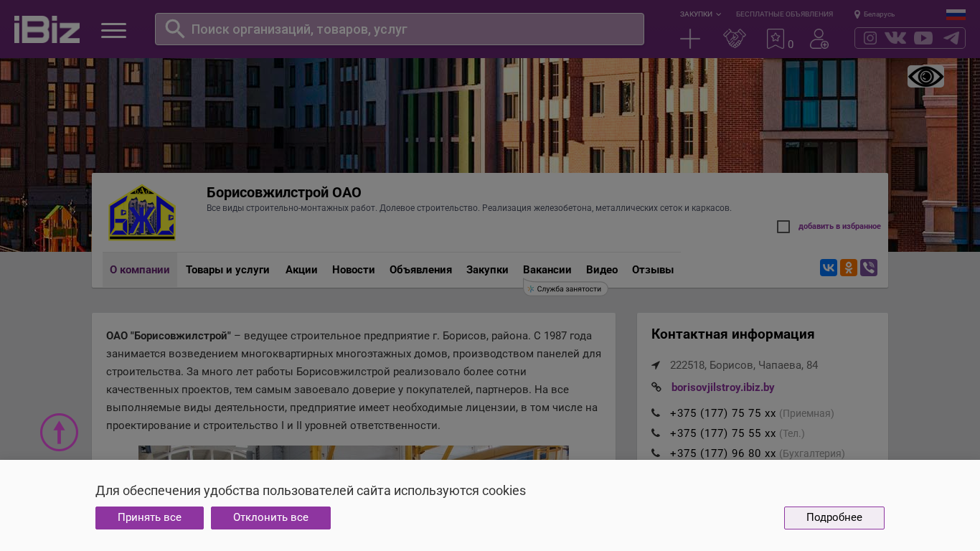The width and height of the screenshot is (980, 551).
Task: Open Instagram from header
Action: (870, 38)
